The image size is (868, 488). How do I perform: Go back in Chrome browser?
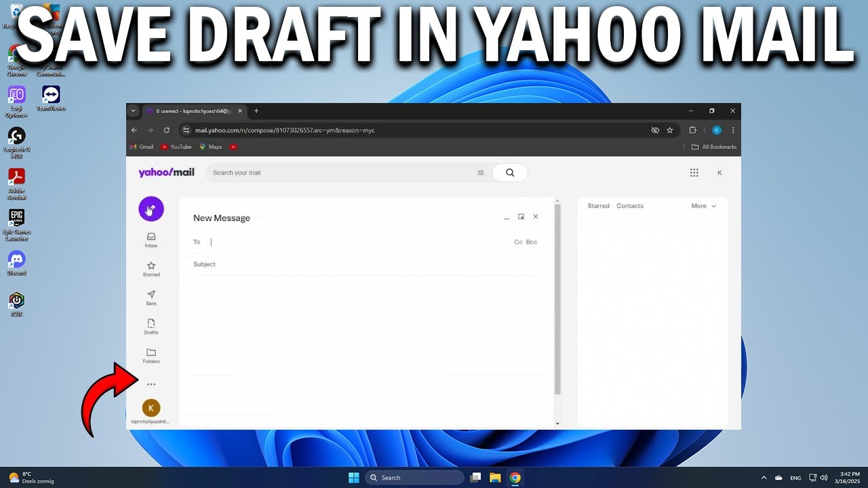point(134,130)
